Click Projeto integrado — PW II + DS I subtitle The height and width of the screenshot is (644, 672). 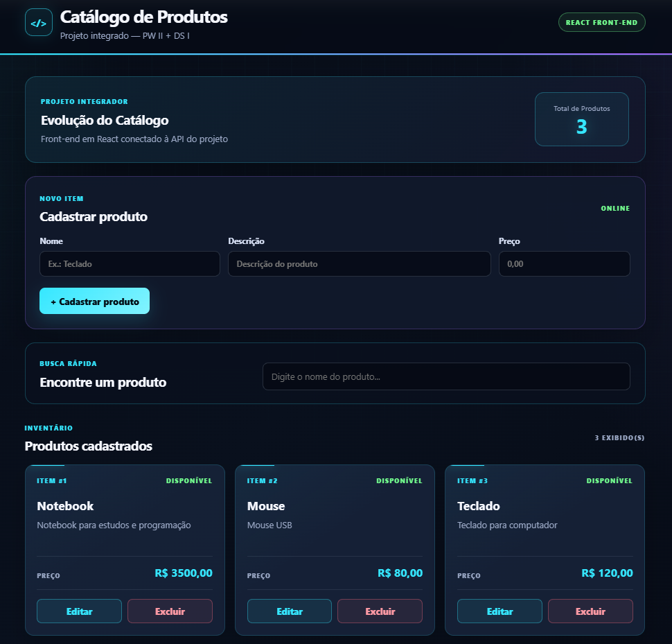pyautogui.click(x=125, y=35)
